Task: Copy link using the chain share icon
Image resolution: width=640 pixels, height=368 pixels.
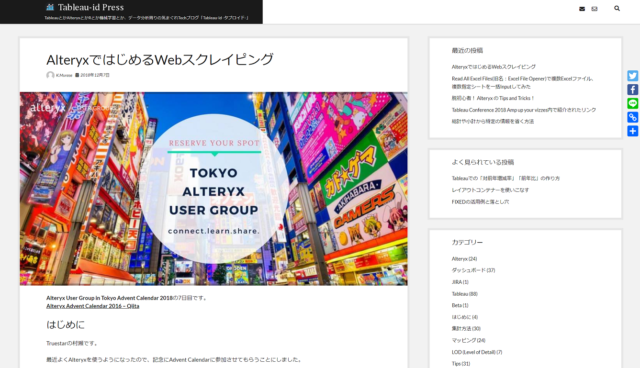Action: click(x=633, y=117)
